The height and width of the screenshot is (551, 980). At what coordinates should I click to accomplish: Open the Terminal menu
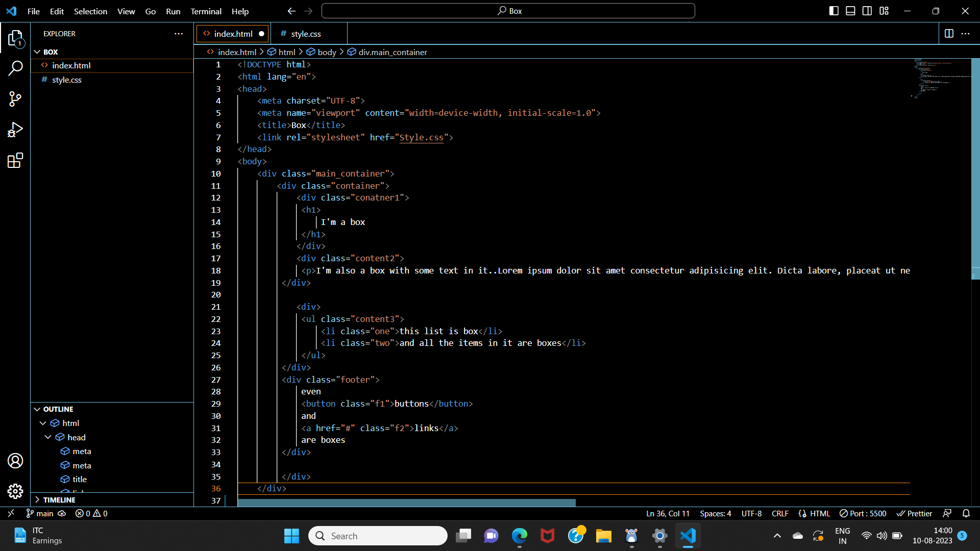[x=206, y=11]
